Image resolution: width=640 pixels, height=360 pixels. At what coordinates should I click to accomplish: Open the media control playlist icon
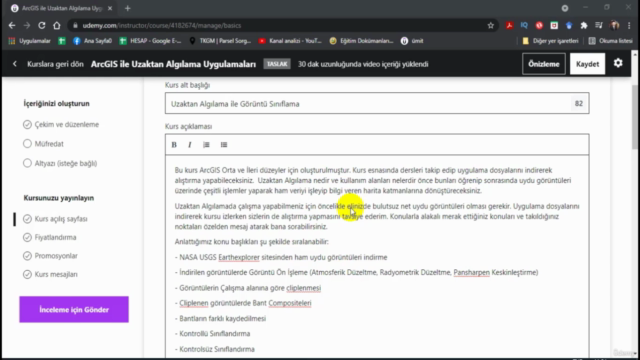(599, 25)
